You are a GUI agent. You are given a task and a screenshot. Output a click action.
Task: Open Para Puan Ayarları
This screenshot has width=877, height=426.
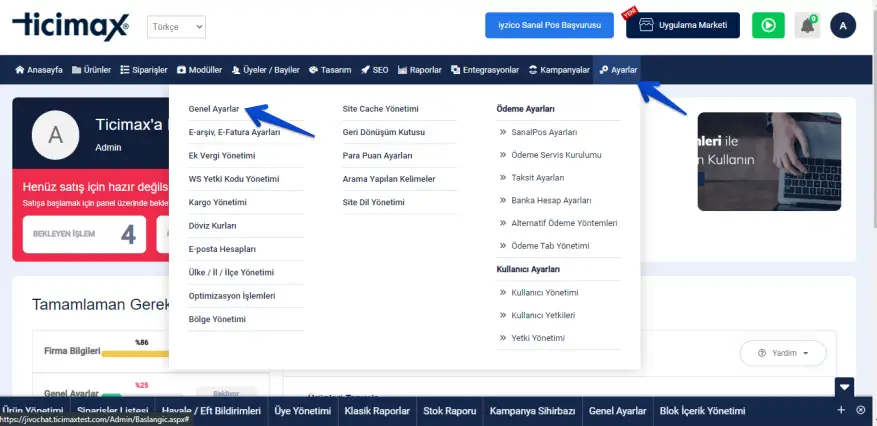pos(378,155)
